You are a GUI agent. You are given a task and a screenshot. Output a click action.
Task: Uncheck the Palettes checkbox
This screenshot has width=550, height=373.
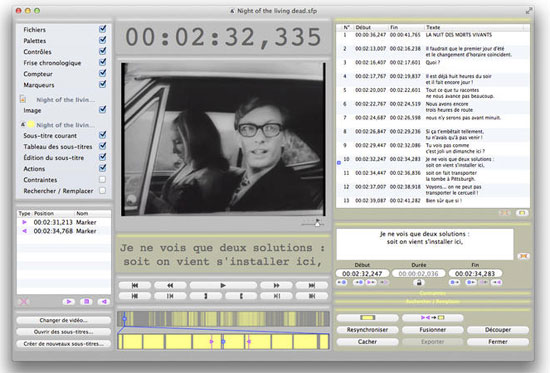click(x=102, y=40)
